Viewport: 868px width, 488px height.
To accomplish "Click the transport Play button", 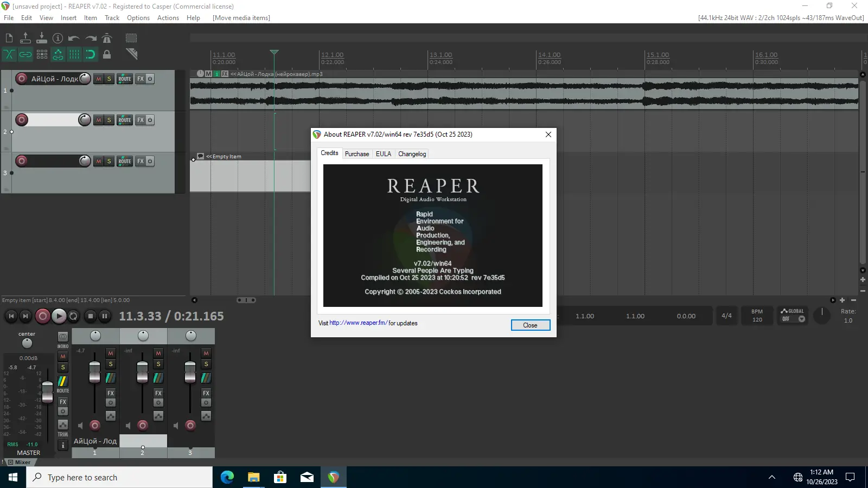I will (59, 316).
